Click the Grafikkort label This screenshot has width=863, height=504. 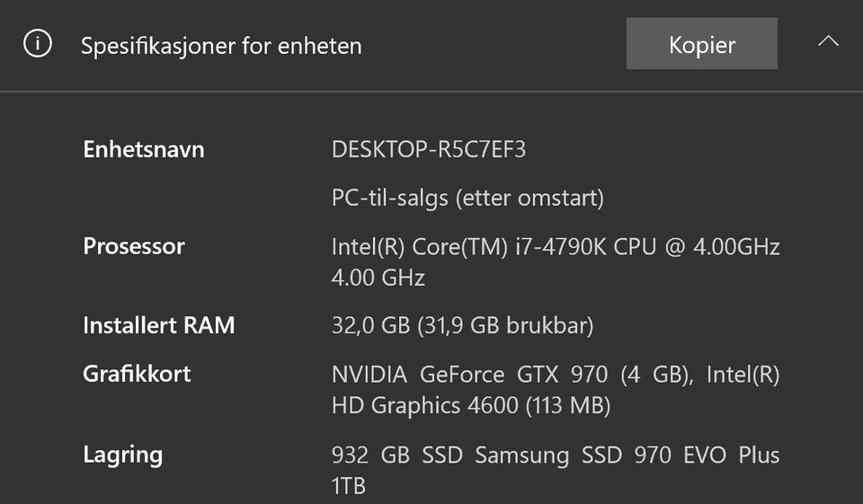137,374
